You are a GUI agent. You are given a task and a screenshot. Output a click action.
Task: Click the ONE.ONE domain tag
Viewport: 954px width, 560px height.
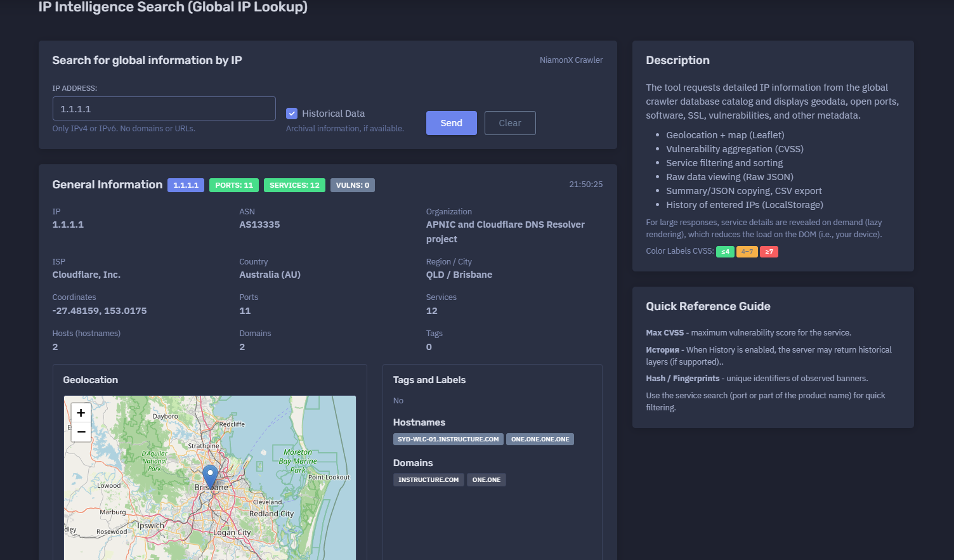(487, 479)
